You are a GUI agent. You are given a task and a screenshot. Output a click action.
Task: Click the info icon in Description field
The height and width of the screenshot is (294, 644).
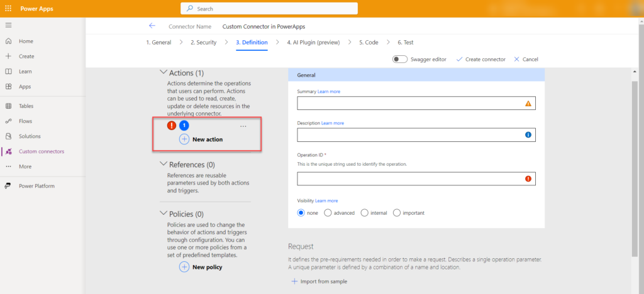pos(528,135)
